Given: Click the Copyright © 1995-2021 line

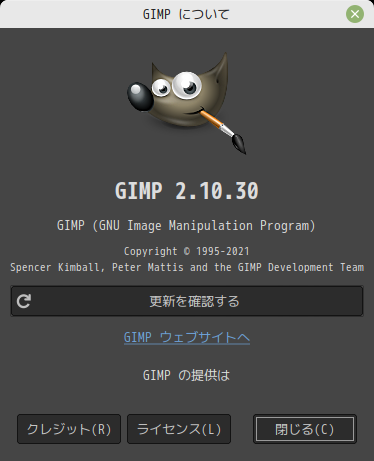Looking at the screenshot, I should click(x=187, y=251).
